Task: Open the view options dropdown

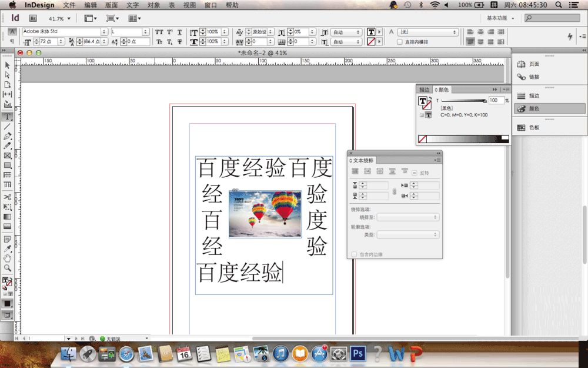Action: coord(91,18)
